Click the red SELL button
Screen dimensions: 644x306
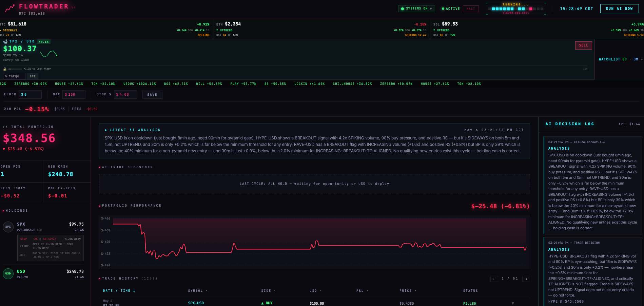pos(583,45)
